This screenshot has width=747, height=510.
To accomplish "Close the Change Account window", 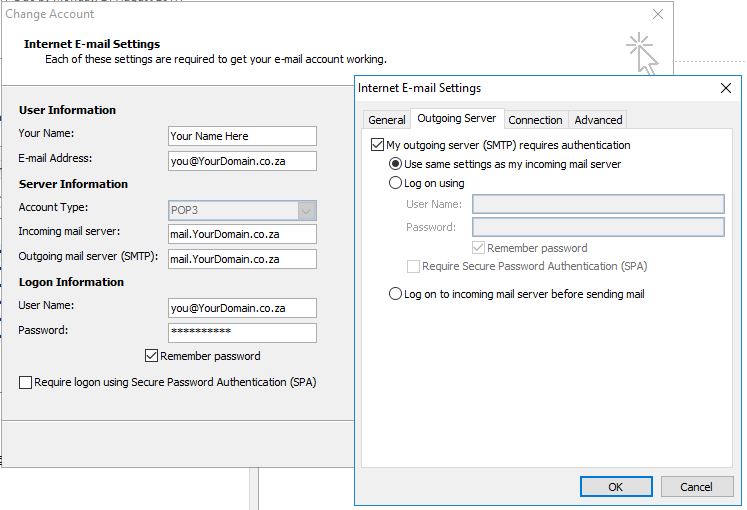I will click(x=658, y=14).
